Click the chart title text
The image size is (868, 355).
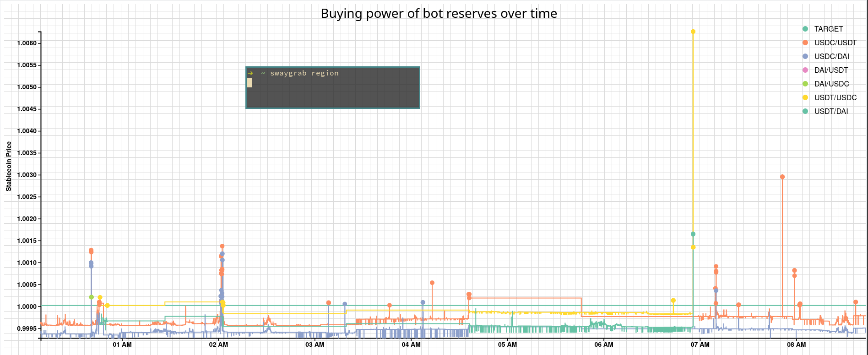439,14
